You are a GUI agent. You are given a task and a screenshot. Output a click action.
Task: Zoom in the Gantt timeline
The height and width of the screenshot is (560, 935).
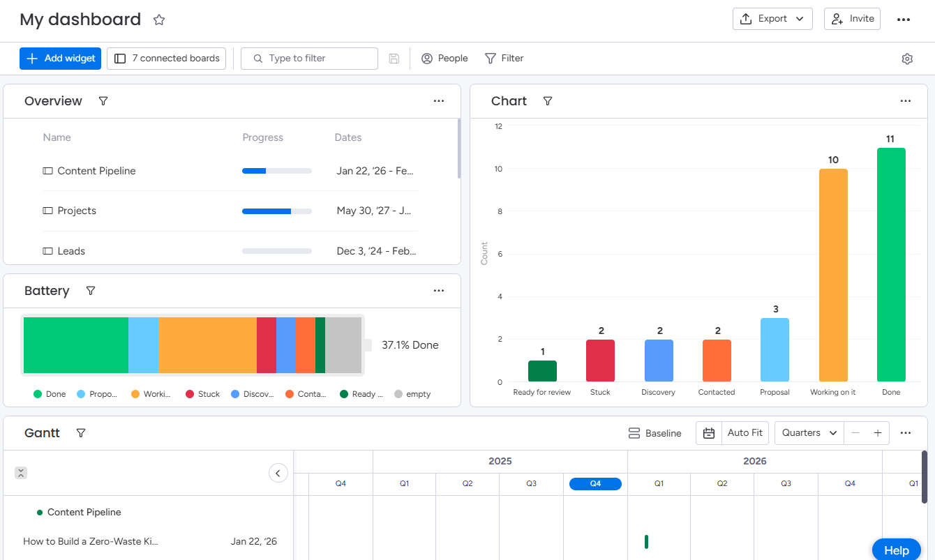878,433
